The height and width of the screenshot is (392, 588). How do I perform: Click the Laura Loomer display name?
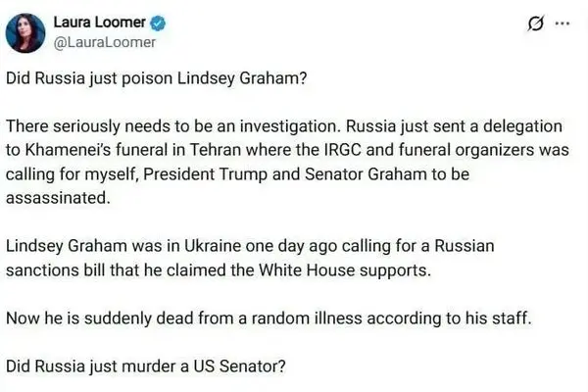point(99,23)
